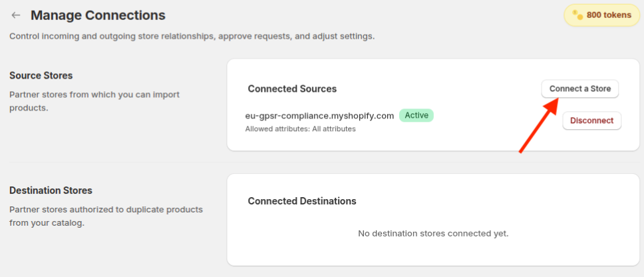
Task: Click 'Partner stores authorized to duplicate products' description
Action: coord(106,216)
